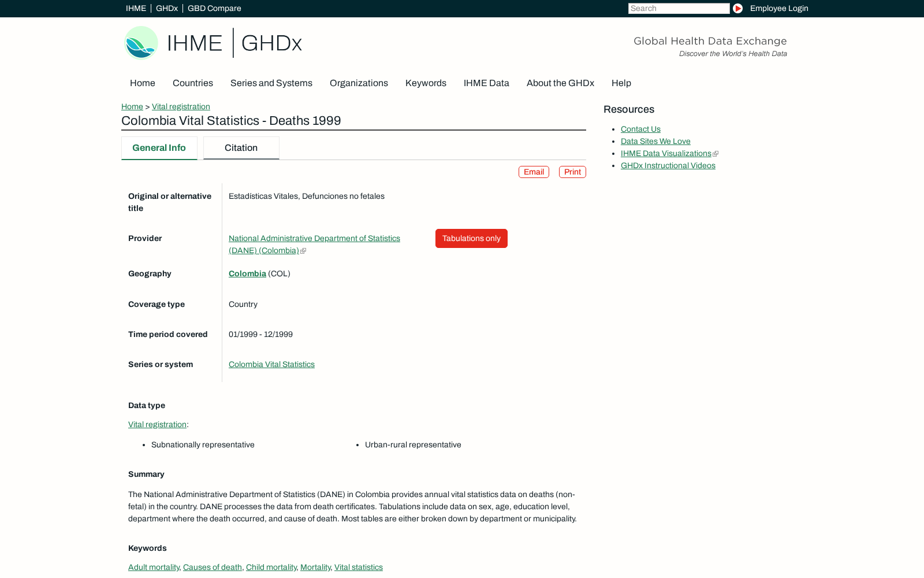Screen dimensions: 924x578
Task: Open the Help menu
Action: click(621, 83)
